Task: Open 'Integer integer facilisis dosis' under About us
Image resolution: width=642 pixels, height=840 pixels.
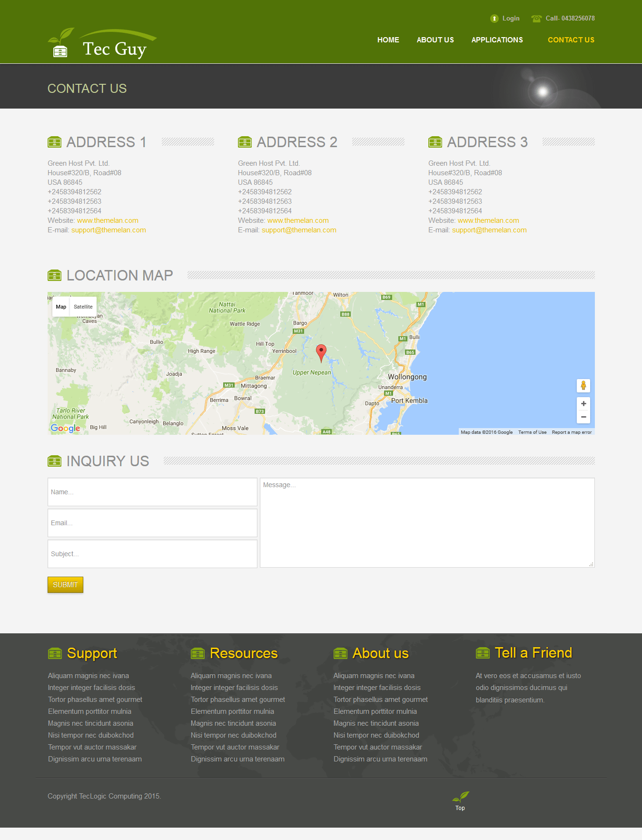Action: coord(377,688)
